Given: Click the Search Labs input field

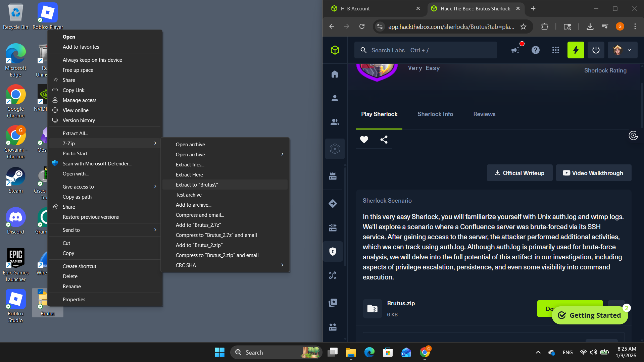Looking at the screenshot, I should (426, 50).
